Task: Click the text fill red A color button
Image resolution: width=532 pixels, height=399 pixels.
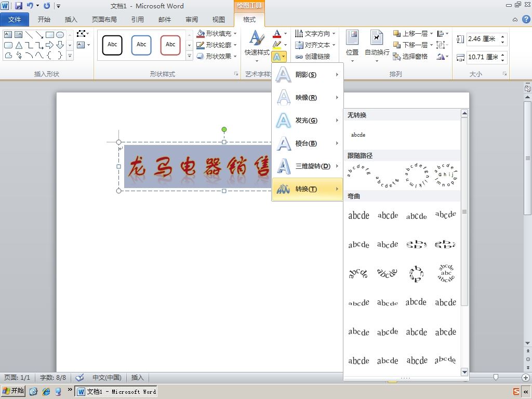Action: click(x=277, y=34)
